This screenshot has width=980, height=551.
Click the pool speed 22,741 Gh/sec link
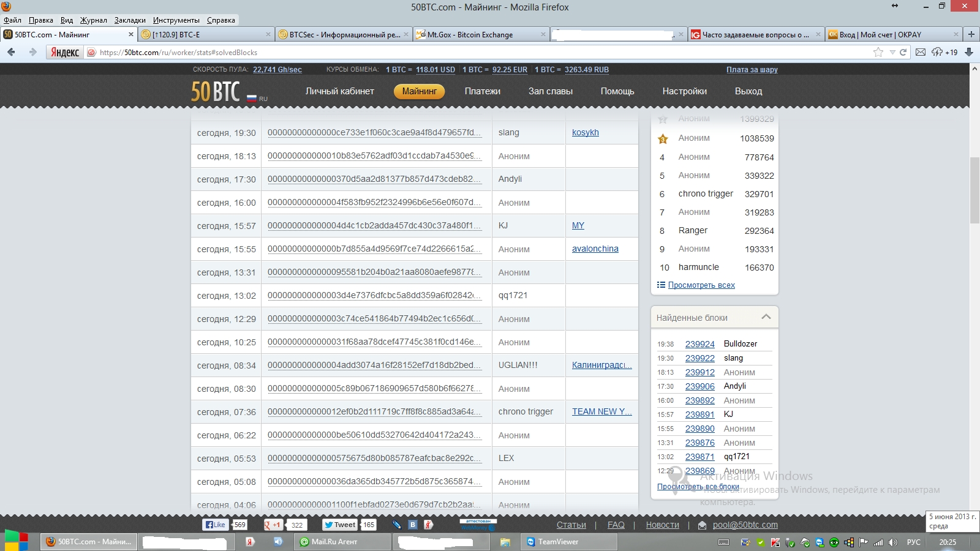[277, 70]
